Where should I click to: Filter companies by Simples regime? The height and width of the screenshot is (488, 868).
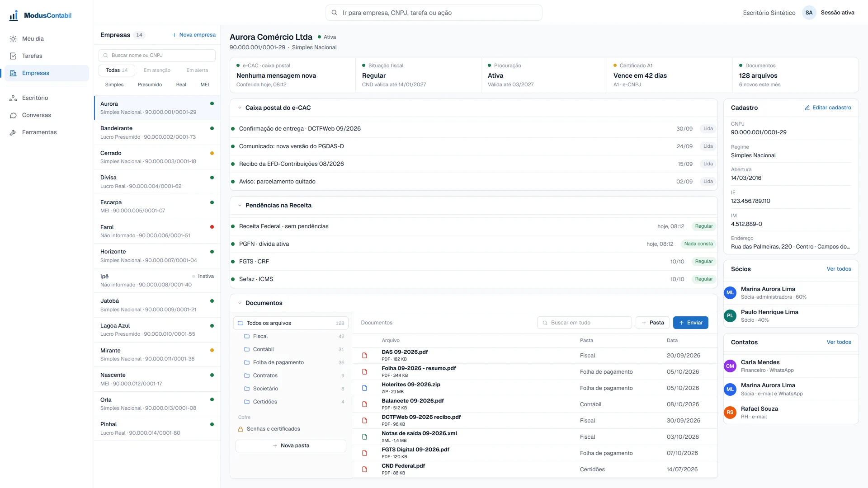[114, 85]
